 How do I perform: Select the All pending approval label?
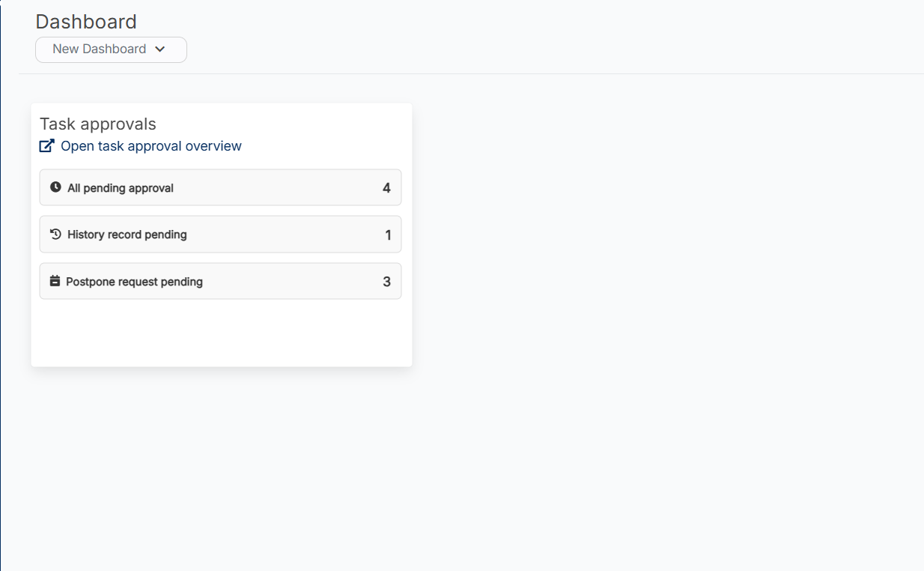tap(121, 188)
